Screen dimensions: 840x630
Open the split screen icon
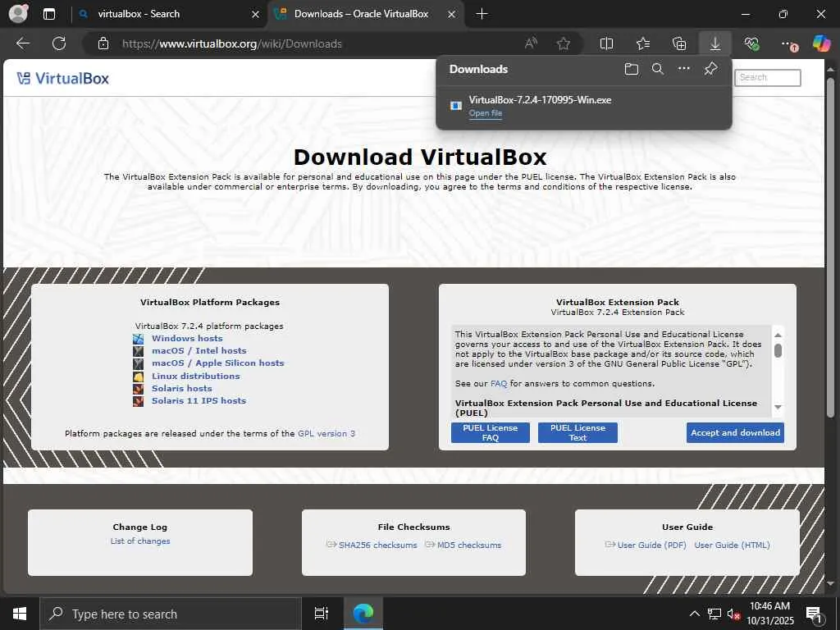[606, 43]
